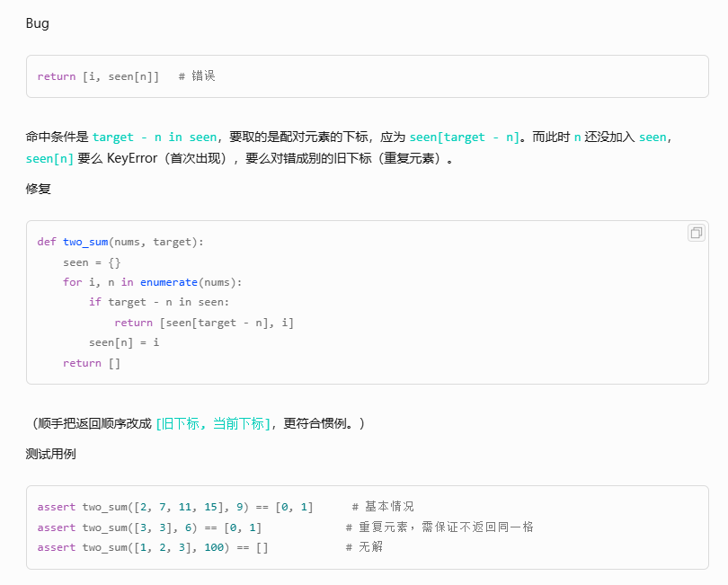Click the Bug heading text
Image resolution: width=728 pixels, height=585 pixels.
37,23
